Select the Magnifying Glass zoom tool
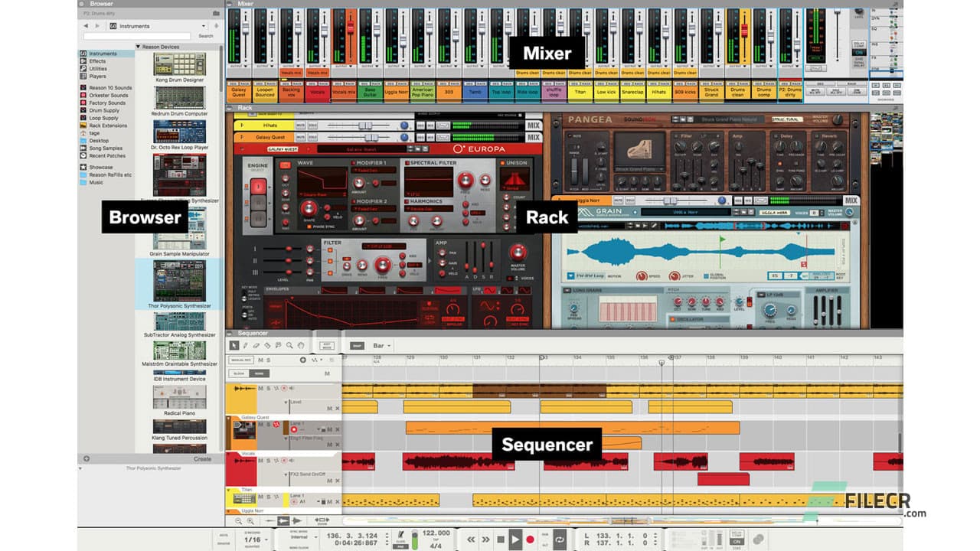 click(289, 345)
